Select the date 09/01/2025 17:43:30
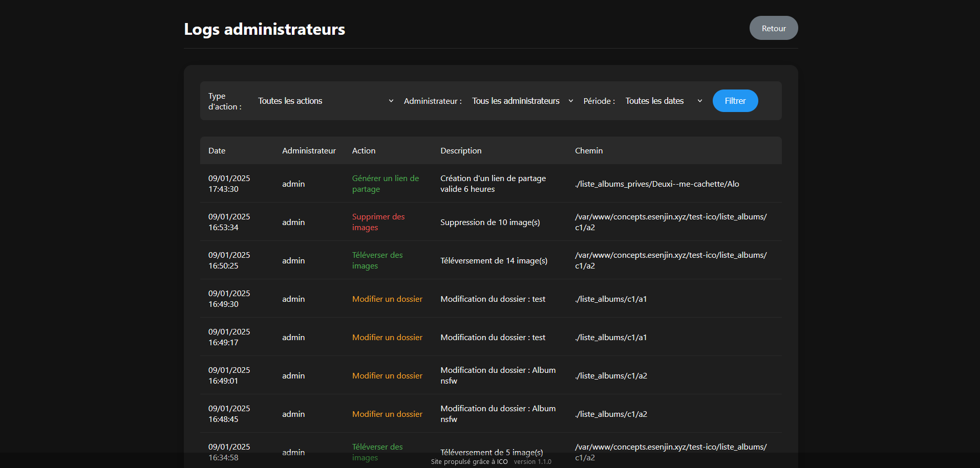This screenshot has height=468, width=980. pos(229,184)
